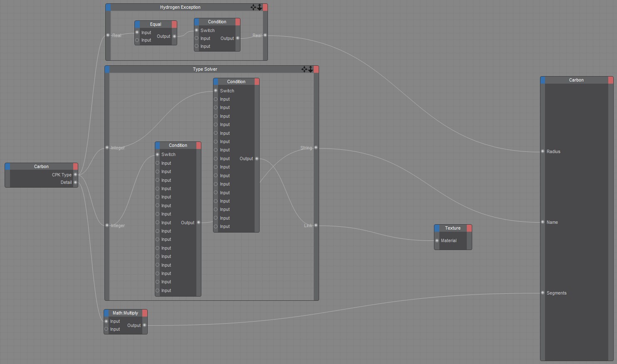Click the Segments input port on Carbon node
Image resolution: width=617 pixels, height=364 pixels.
[543, 293]
